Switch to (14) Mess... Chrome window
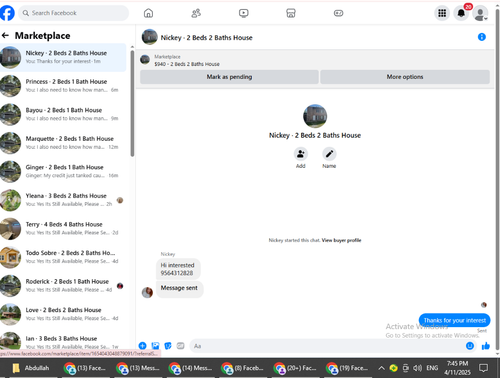500x378 pixels. coord(190,368)
